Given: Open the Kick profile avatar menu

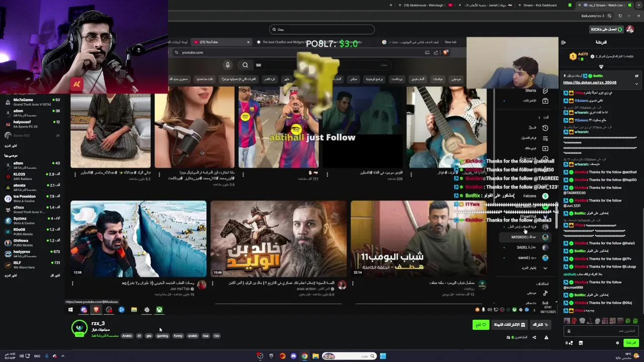Looking at the screenshot, I should [630, 29].
